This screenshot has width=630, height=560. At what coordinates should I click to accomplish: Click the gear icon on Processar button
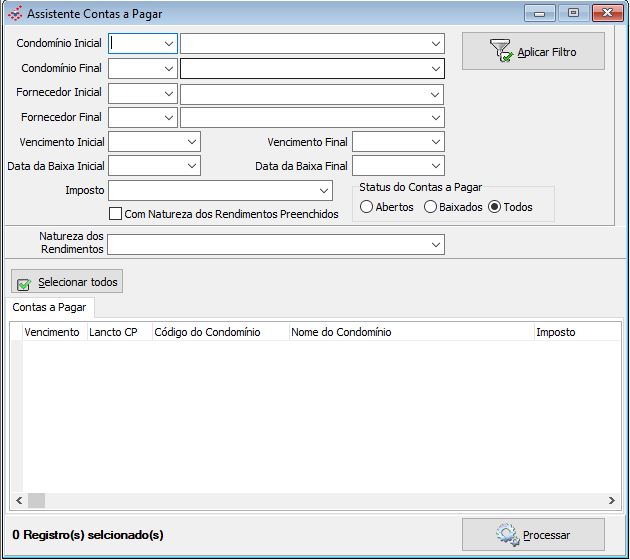[507, 535]
